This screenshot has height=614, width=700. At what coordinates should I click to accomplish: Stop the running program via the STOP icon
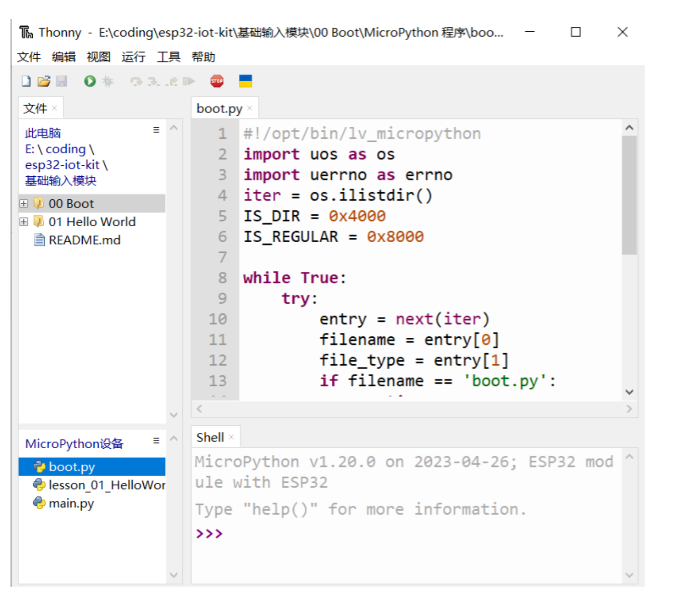tap(217, 81)
